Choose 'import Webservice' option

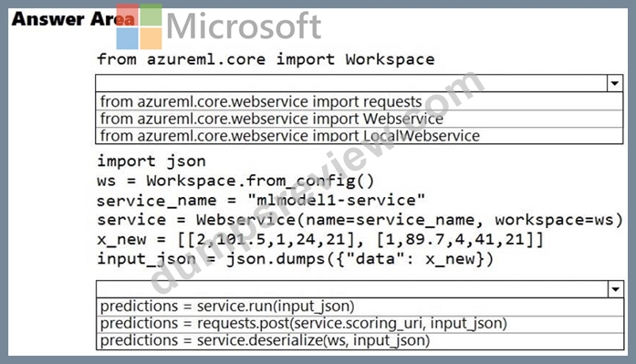pyautogui.click(x=359, y=119)
